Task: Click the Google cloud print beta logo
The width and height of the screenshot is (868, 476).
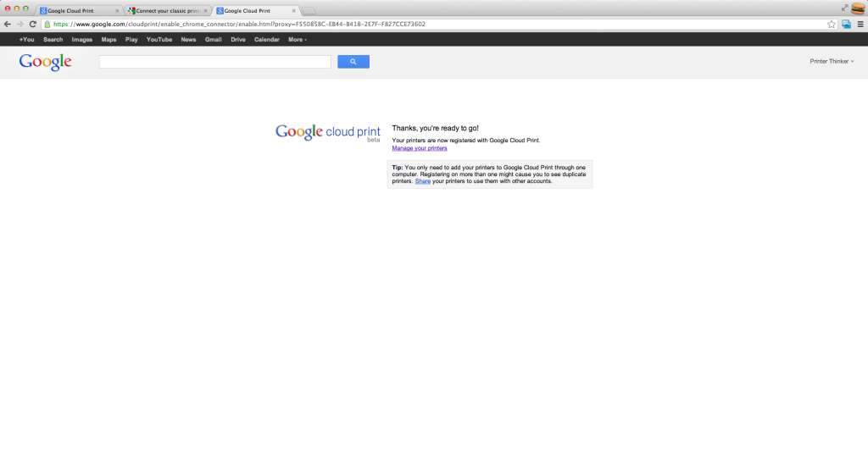Action: pos(328,133)
